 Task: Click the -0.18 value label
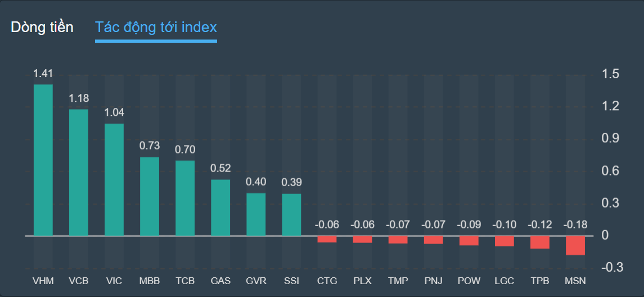(x=575, y=225)
